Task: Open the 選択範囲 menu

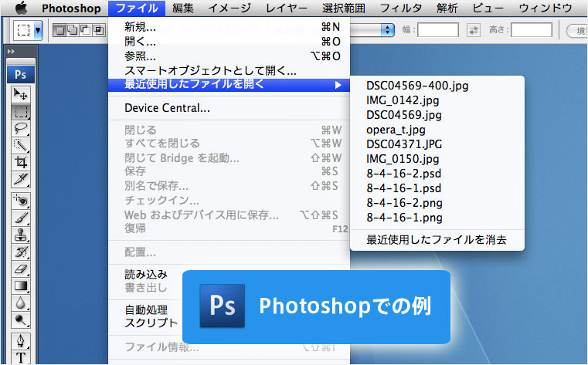Action: [x=344, y=8]
